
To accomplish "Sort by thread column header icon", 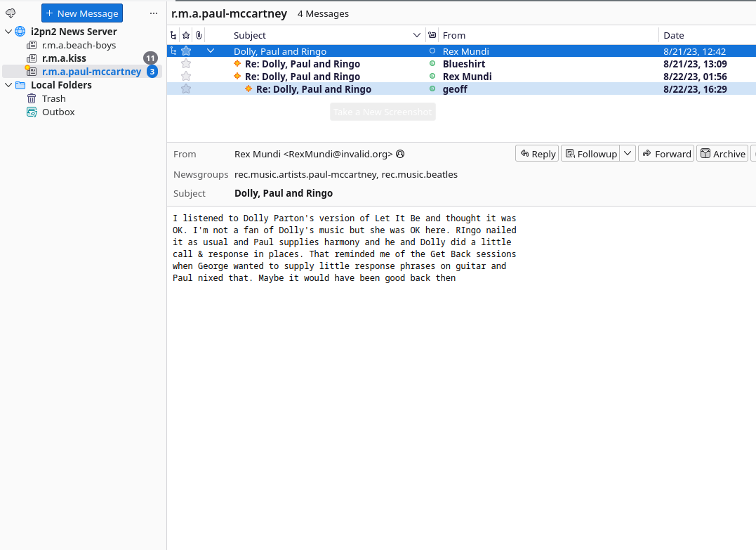I will pos(173,35).
